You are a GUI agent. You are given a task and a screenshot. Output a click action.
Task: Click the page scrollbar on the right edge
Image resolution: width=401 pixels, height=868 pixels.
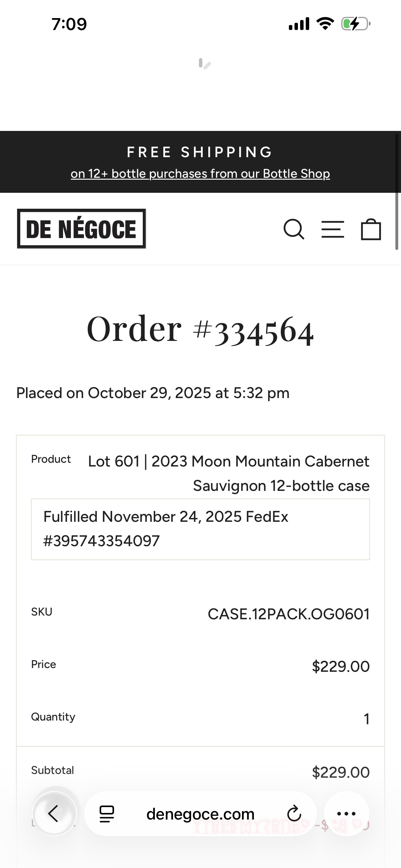397,192
